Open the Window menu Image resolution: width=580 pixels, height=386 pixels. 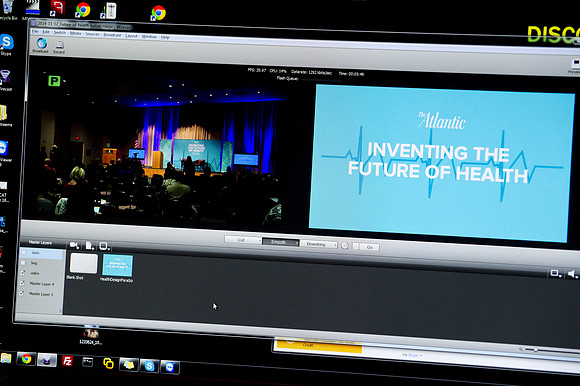(149, 36)
